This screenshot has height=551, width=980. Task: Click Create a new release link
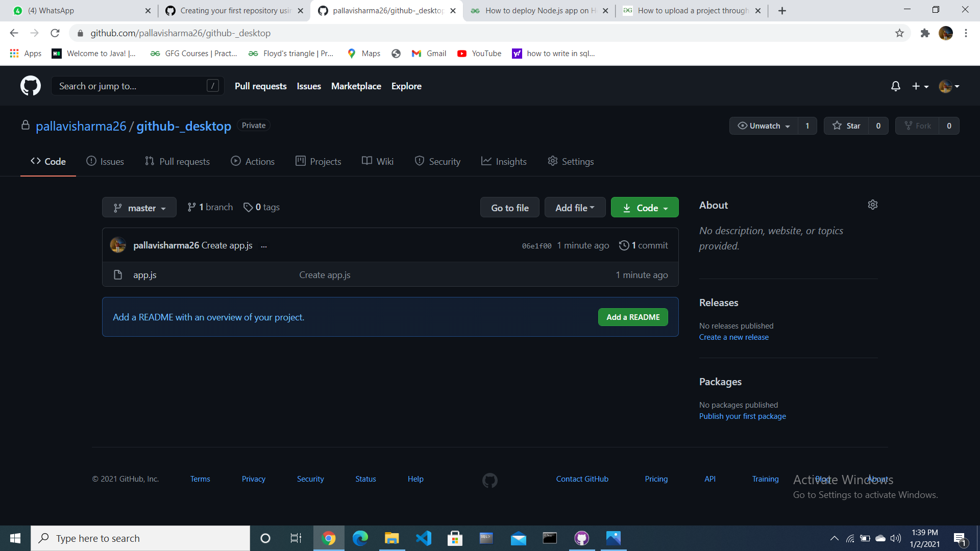coord(733,336)
